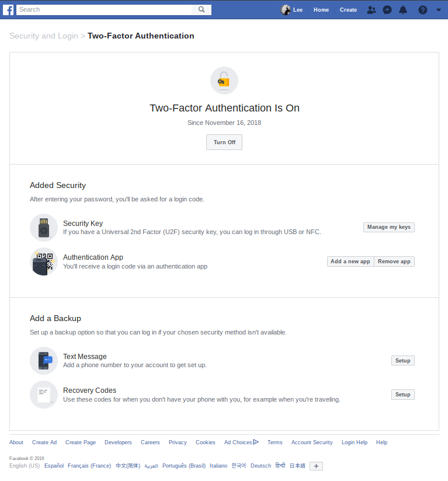Click the Authentication App heading text
This screenshot has height=481, width=448.
(93, 257)
